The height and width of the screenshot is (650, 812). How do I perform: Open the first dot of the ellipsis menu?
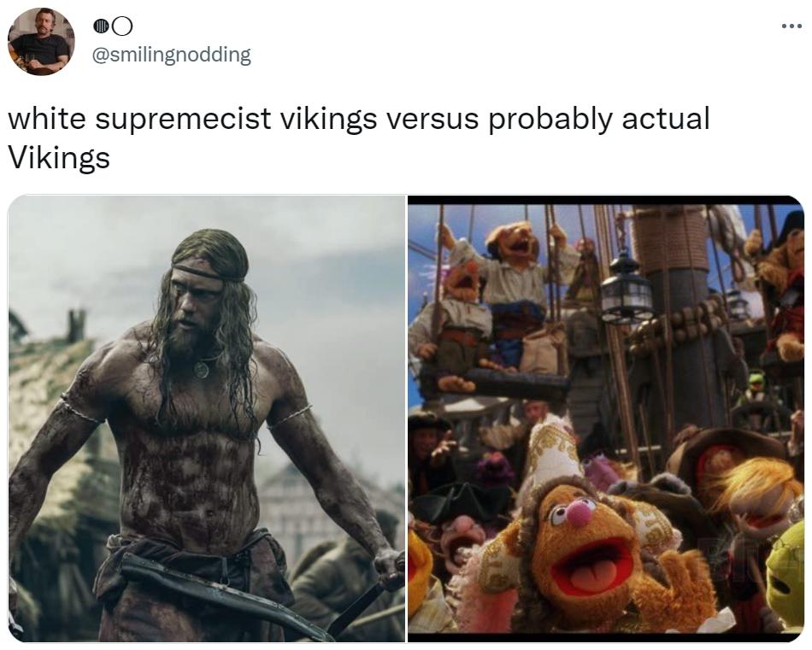pyautogui.click(x=785, y=24)
